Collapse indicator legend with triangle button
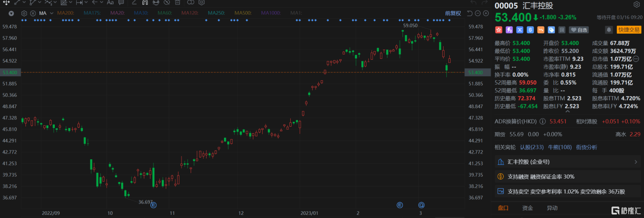The width and height of the screenshot is (644, 218). click(11, 13)
